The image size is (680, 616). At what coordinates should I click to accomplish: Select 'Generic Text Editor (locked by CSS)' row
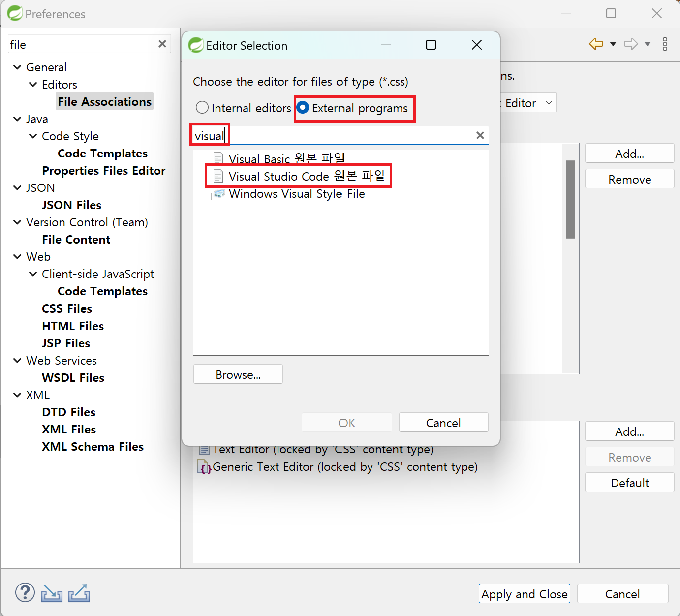point(338,466)
